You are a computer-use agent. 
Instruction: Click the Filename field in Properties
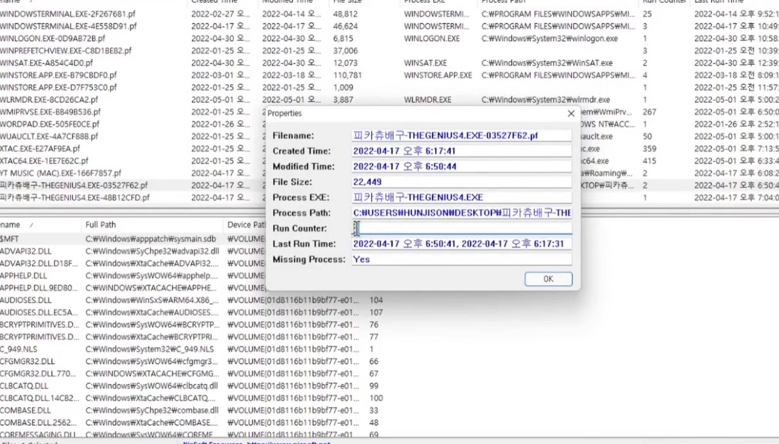(x=462, y=135)
